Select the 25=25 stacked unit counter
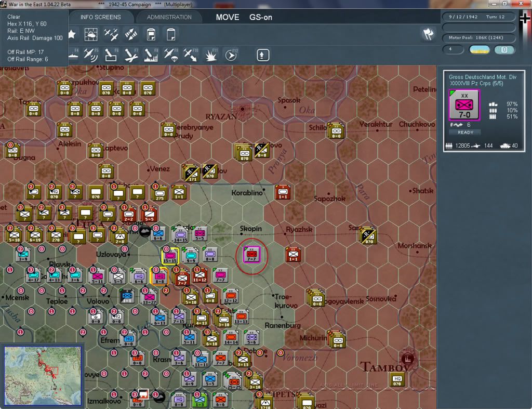The image size is (532, 409). (x=234, y=381)
